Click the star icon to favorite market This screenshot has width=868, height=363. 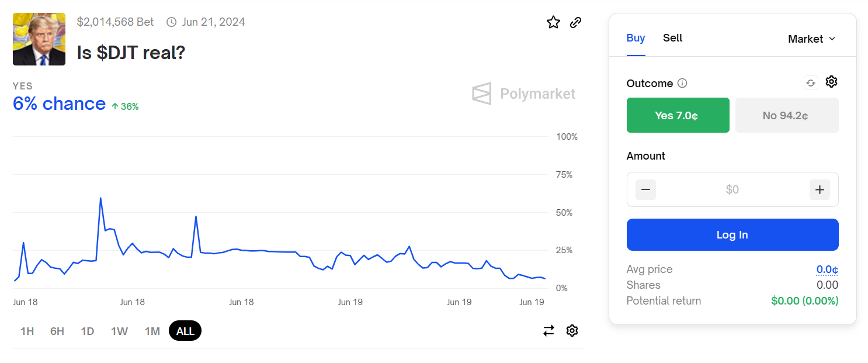(553, 23)
